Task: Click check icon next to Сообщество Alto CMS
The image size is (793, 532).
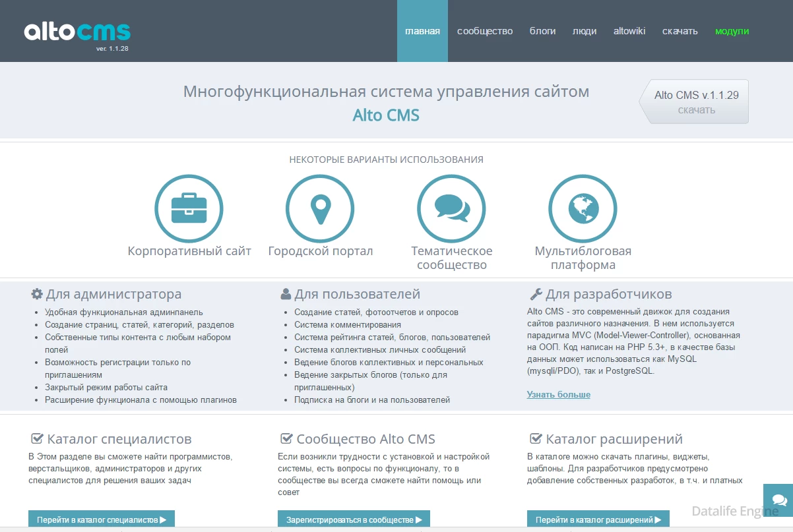Action: (287, 438)
